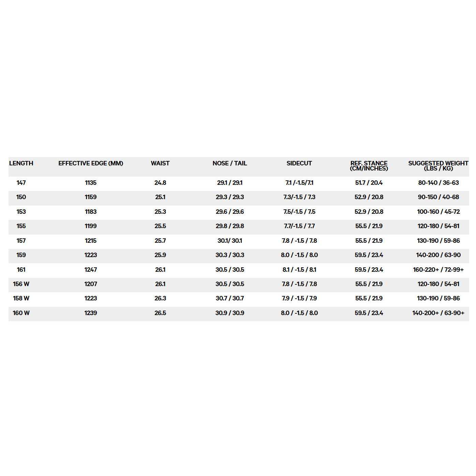Click the EFFECTIVE EDGE (MM) column header

pos(91,163)
